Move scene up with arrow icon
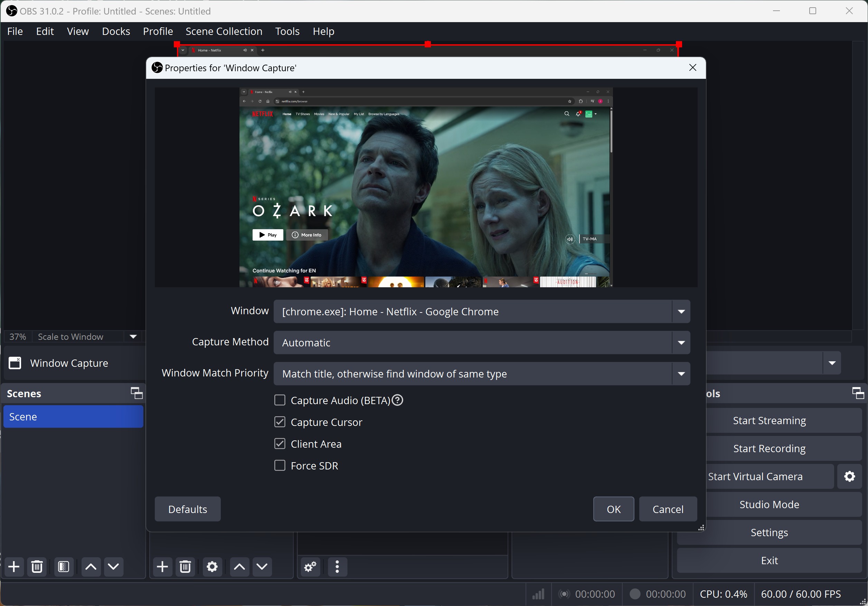This screenshot has height=606, width=868. [91, 566]
